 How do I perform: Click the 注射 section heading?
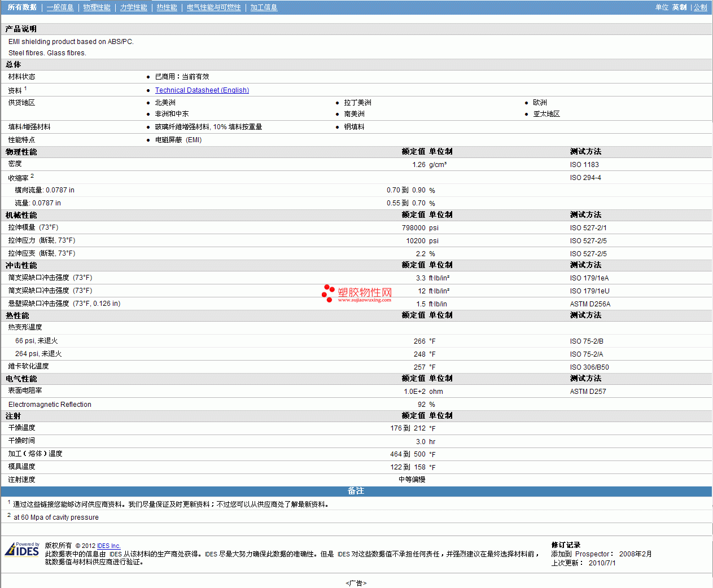point(14,416)
